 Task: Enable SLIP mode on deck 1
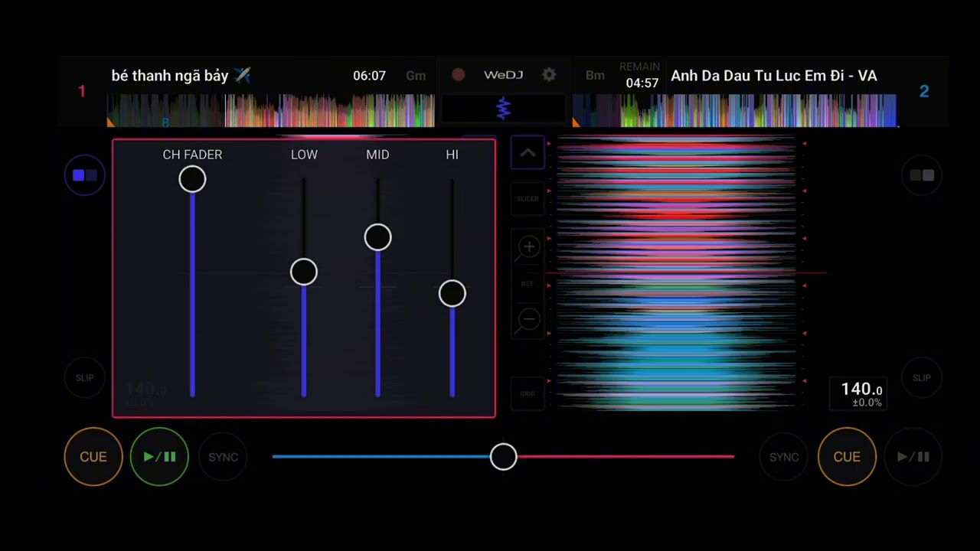[x=84, y=377]
